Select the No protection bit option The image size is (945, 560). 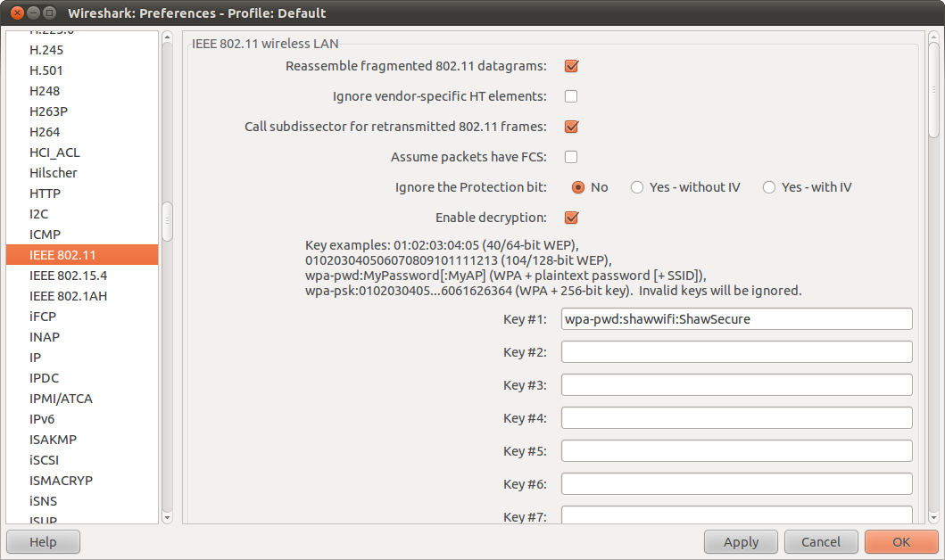(578, 187)
